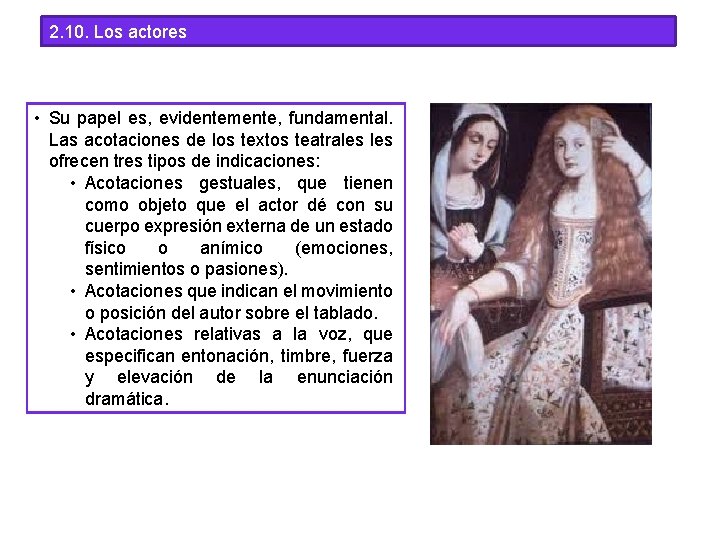This screenshot has height=540, width=720.
Task: Click the line 'sentimientos o pasiones).'
Action: 186,269
